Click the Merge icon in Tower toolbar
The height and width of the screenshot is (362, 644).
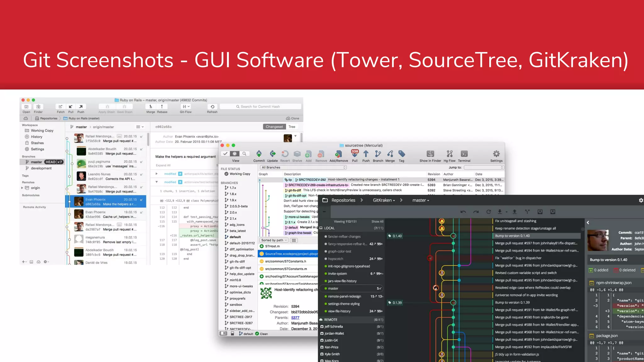[x=151, y=107]
